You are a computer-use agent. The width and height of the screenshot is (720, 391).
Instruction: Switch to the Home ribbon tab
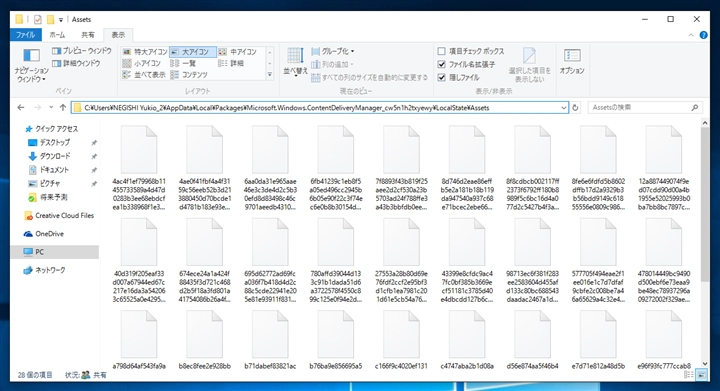(x=57, y=35)
